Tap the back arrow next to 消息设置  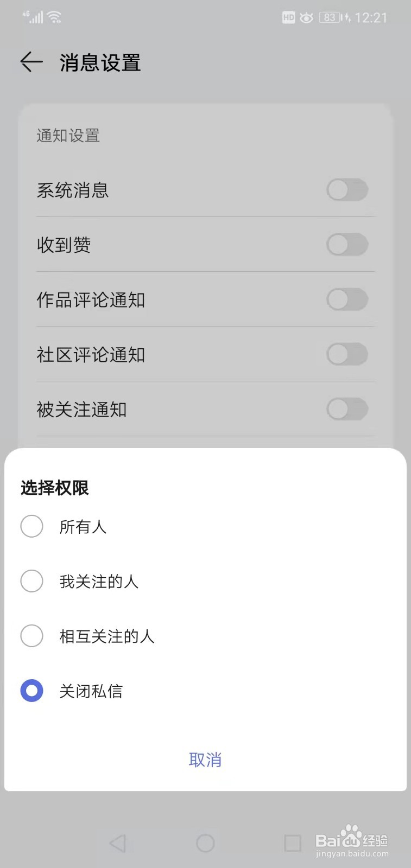click(x=31, y=62)
